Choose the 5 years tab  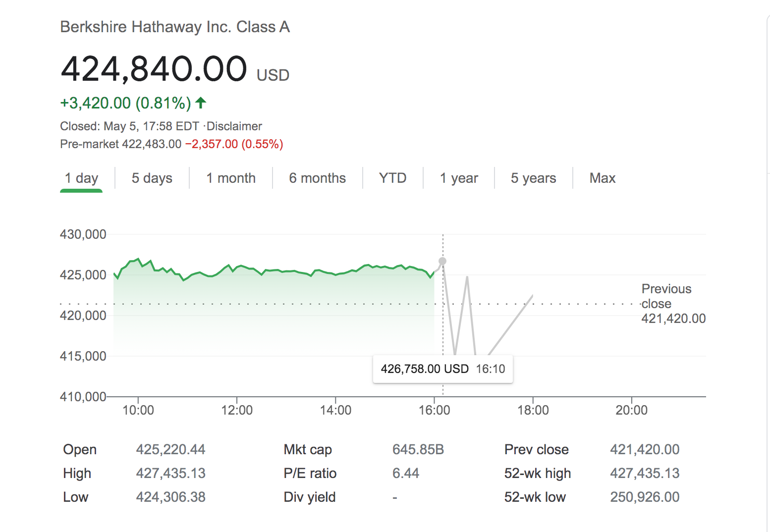[533, 178]
